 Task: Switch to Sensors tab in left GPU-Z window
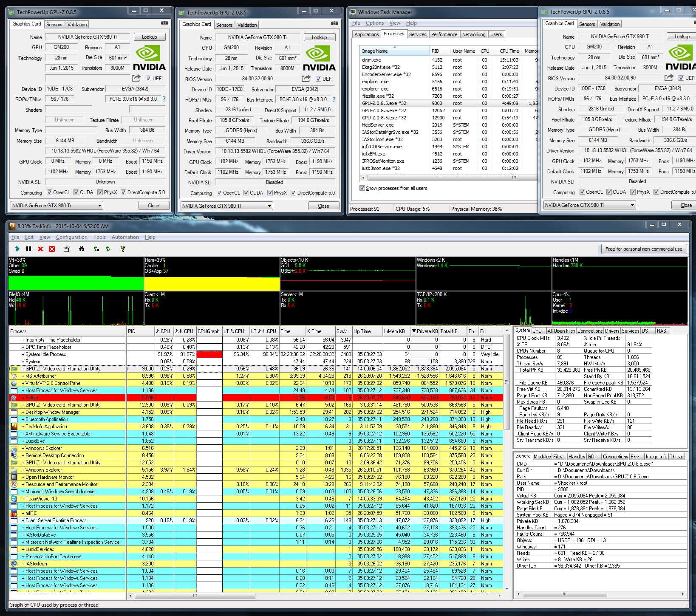pos(54,25)
